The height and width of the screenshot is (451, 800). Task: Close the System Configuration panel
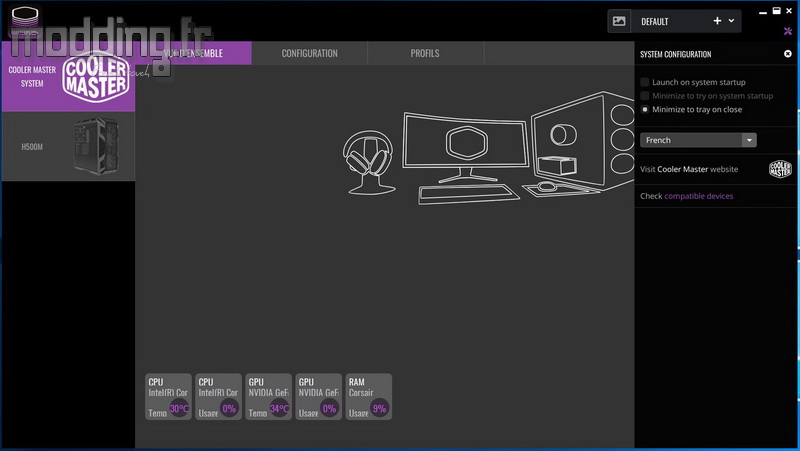tap(788, 54)
